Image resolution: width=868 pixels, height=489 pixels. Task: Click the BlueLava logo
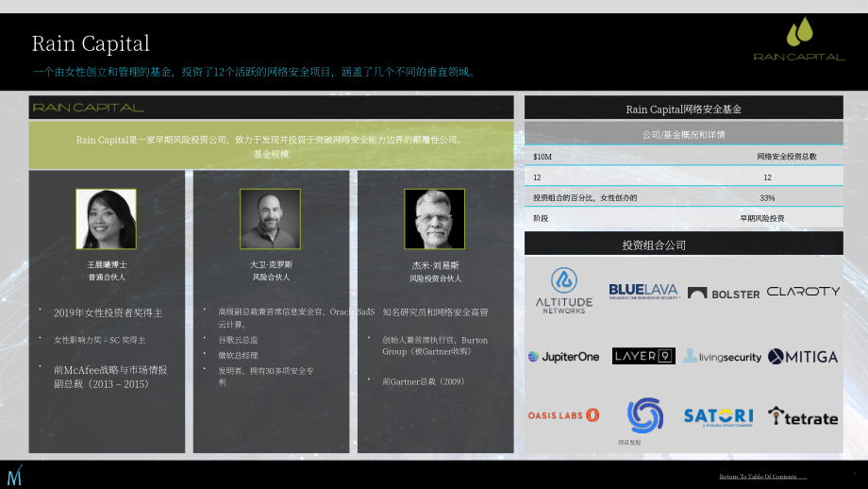click(x=643, y=292)
